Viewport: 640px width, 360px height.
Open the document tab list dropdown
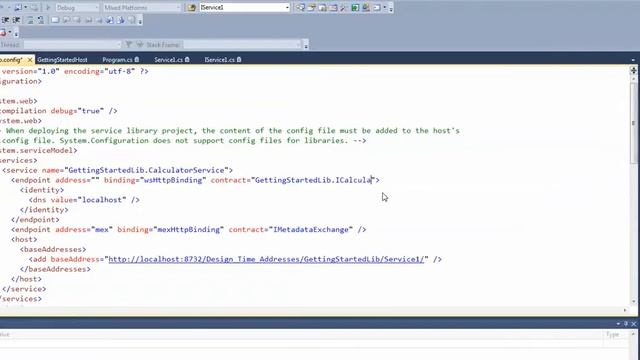coord(633,60)
